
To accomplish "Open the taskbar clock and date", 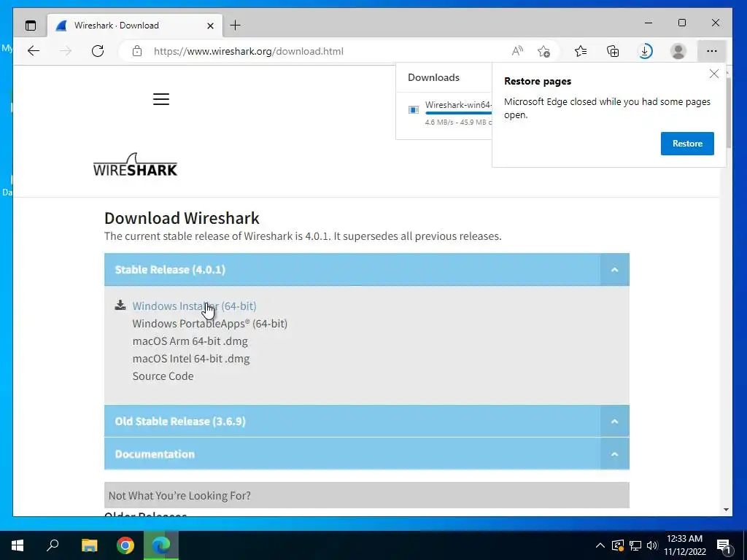I will (684, 545).
